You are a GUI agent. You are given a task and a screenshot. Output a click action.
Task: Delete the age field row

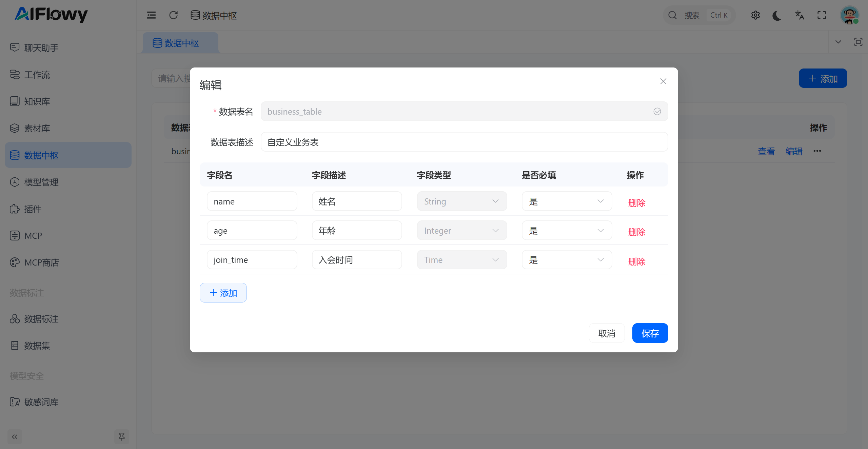(x=636, y=232)
